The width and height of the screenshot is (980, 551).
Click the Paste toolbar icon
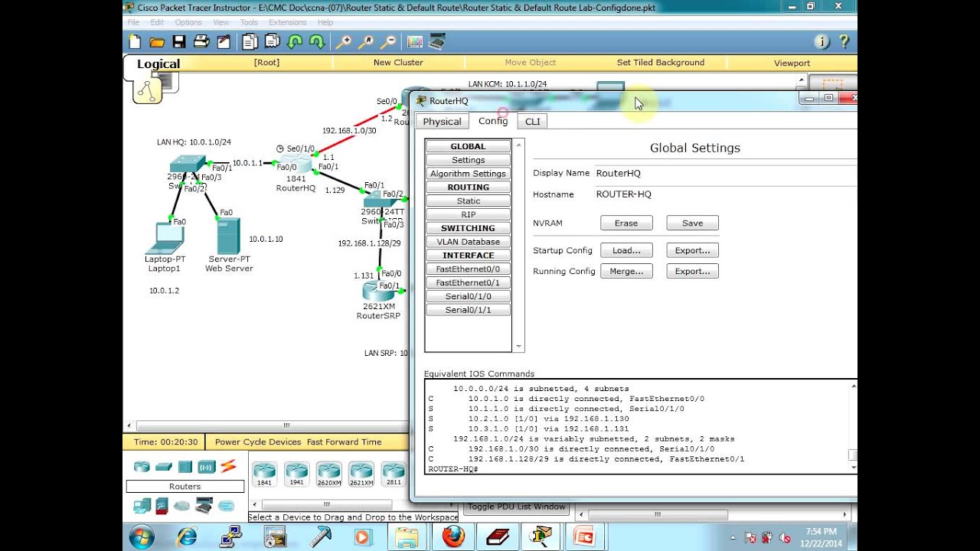272,42
